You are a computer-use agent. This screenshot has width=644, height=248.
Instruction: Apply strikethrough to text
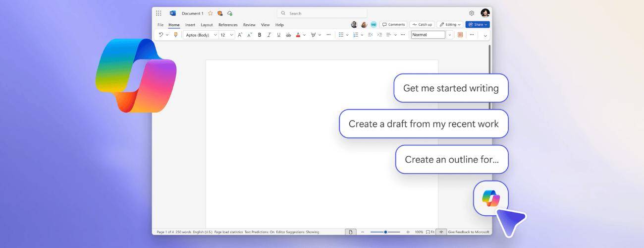pyautogui.click(x=288, y=35)
